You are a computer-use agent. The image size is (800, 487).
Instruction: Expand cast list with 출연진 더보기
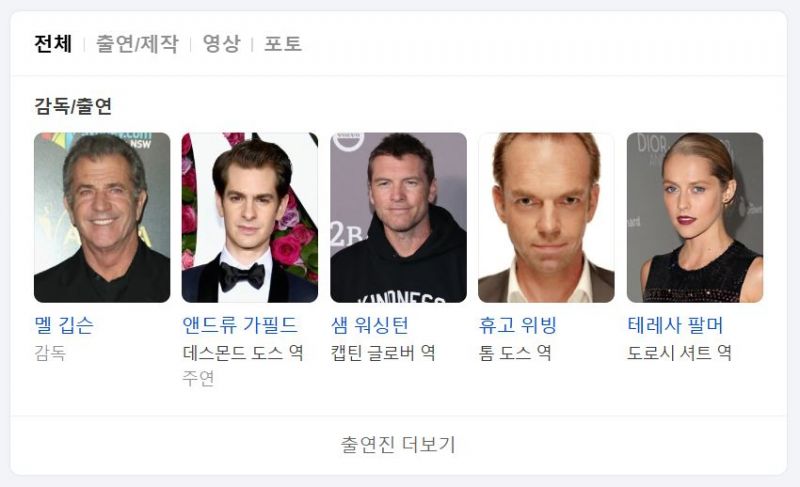tap(398, 445)
